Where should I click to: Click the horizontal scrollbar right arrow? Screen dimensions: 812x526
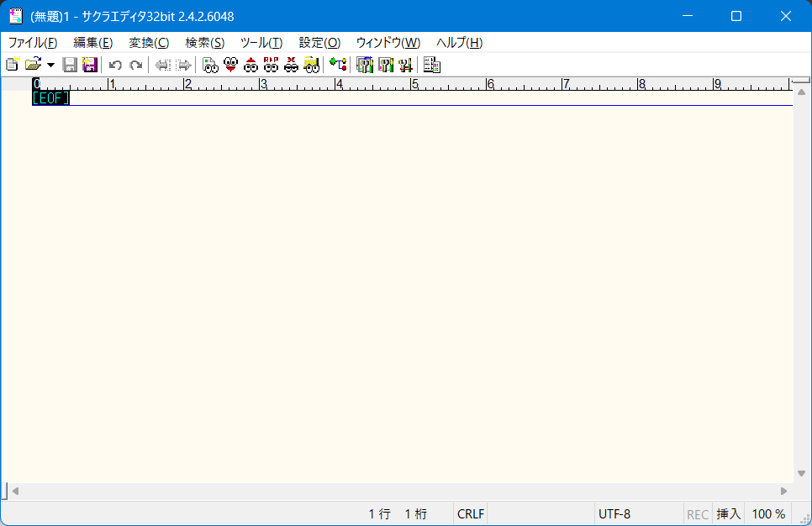tap(784, 491)
